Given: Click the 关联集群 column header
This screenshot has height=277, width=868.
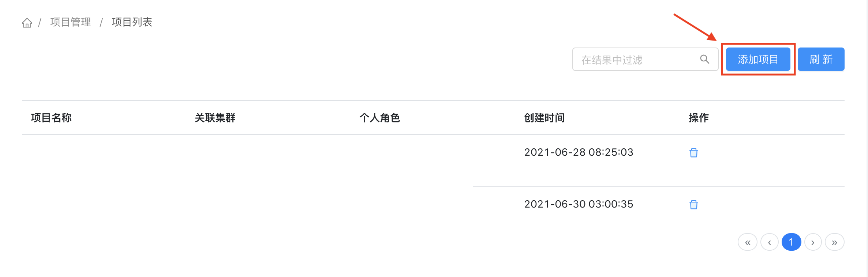Looking at the screenshot, I should pos(215,118).
